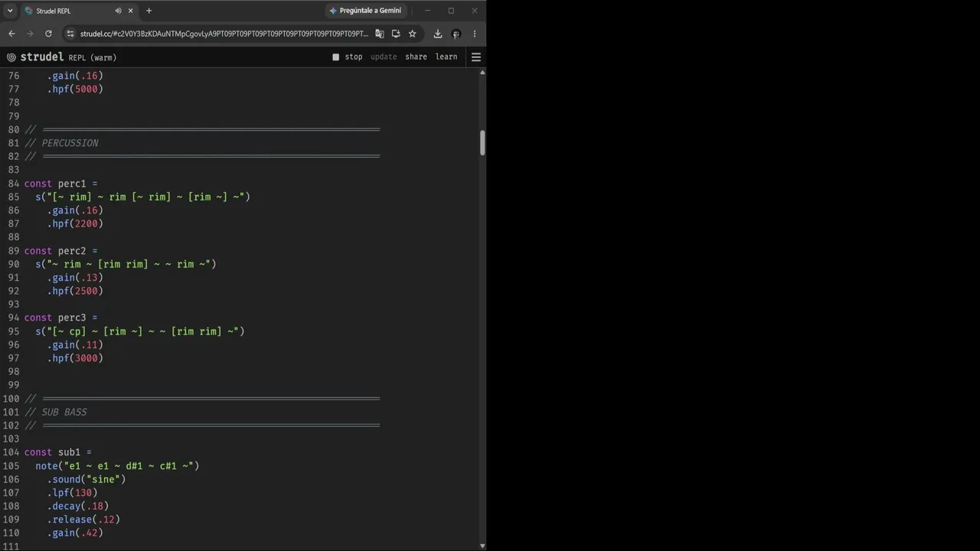Click Pregúntale a Gemini button
Screen dimensions: 980x551
(365, 11)
